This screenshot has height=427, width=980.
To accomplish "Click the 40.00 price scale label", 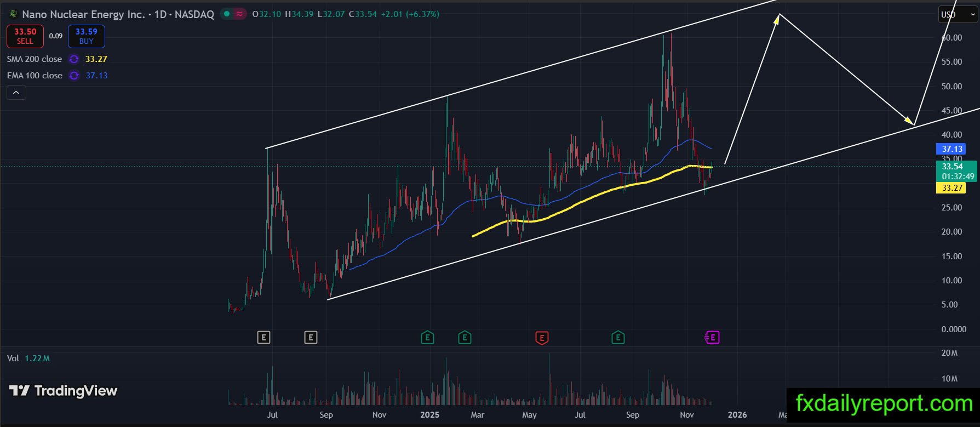I will tap(952, 135).
